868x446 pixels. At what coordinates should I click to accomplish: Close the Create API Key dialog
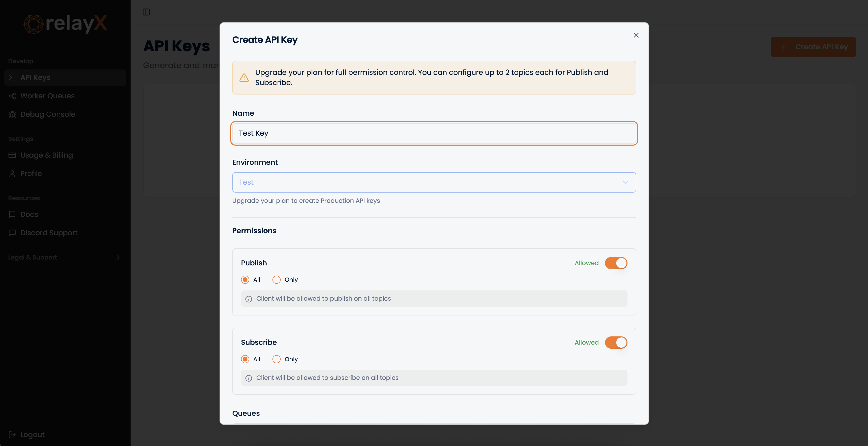coord(636,35)
